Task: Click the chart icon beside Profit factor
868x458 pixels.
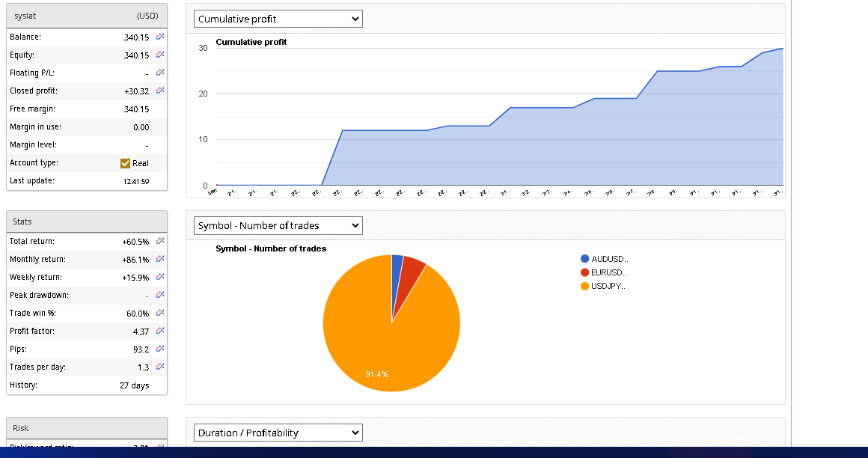Action: (159, 331)
